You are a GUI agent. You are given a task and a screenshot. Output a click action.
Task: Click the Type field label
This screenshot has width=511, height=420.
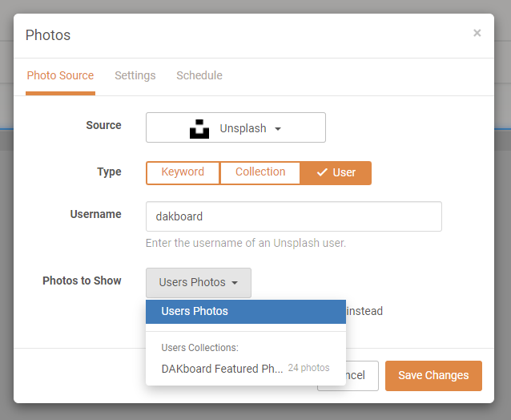coord(109,172)
